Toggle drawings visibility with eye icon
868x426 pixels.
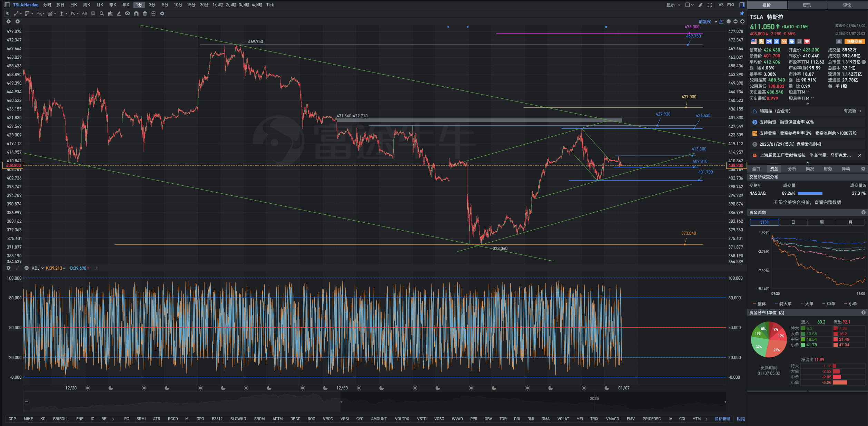128,13
